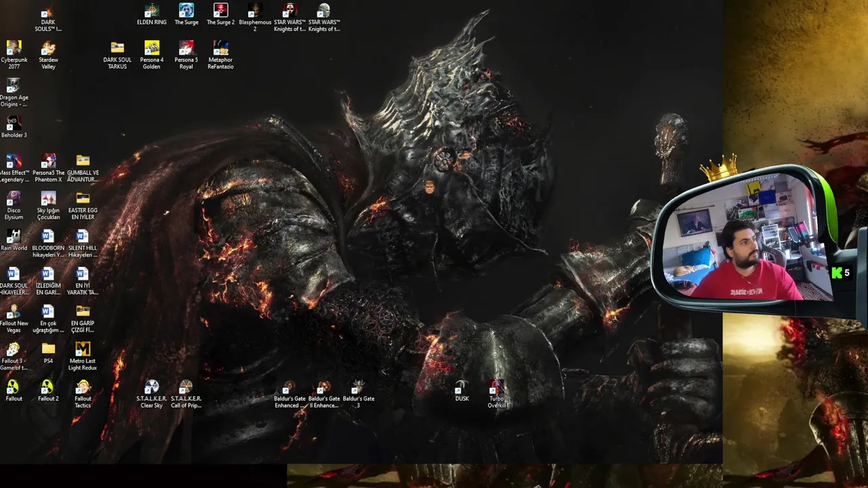
Task: Select the Baldur's Gate 3 icon
Action: tap(359, 394)
